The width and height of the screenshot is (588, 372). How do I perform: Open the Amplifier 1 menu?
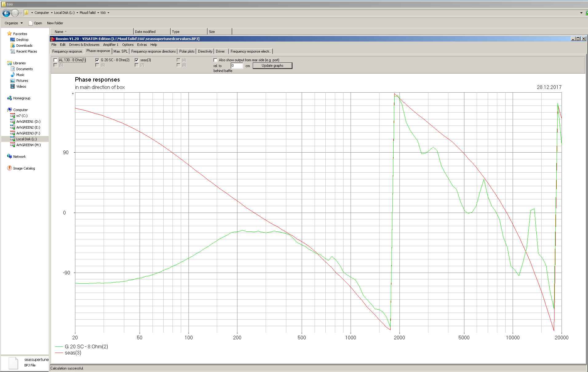click(111, 45)
